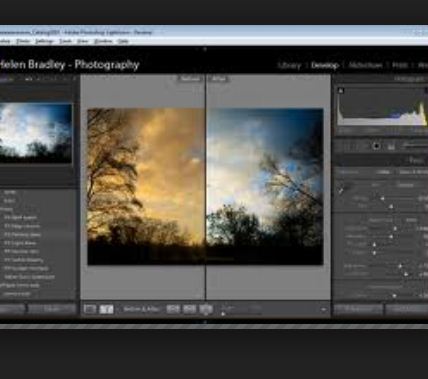Viewport: 428px width, 379px height.
Task: Collapse the Basic panel header
Action: [381, 160]
